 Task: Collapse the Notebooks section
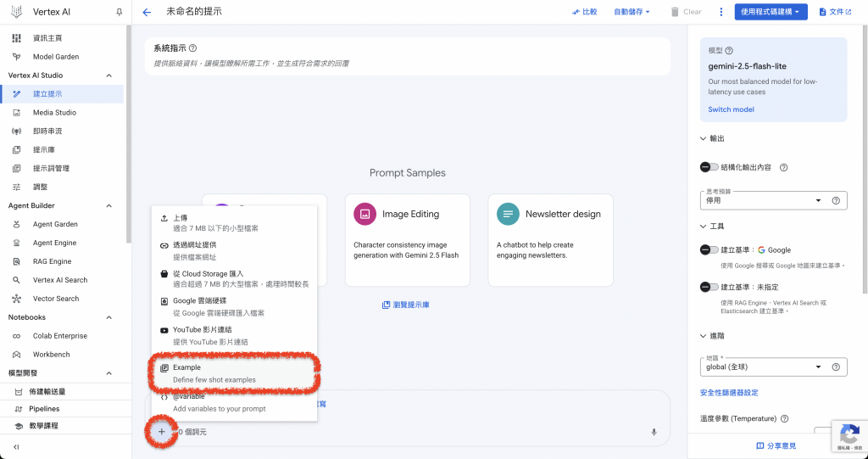coord(109,317)
